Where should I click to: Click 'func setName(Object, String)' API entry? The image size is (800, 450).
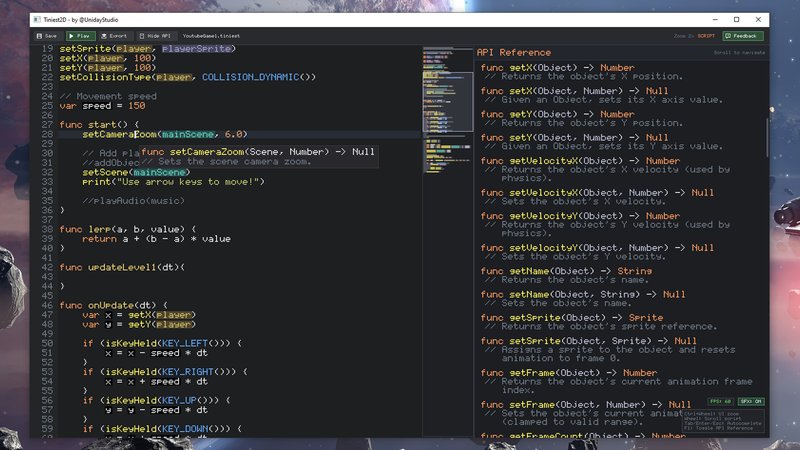click(583, 294)
